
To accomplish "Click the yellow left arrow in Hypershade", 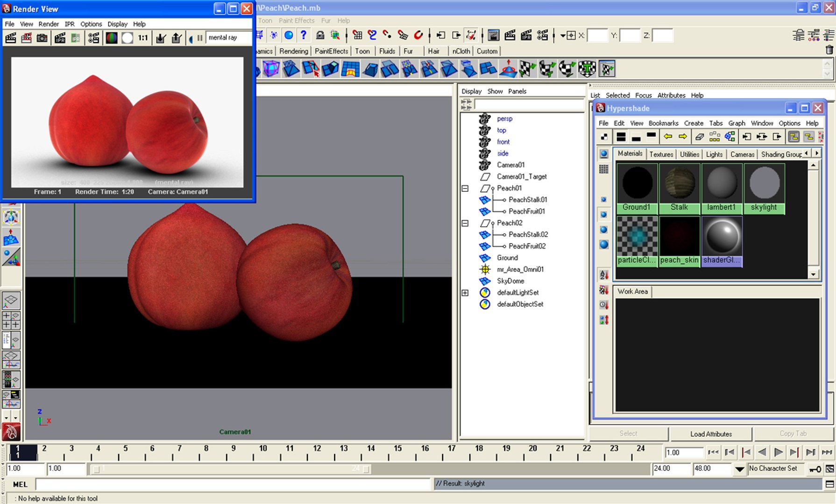I will (668, 136).
